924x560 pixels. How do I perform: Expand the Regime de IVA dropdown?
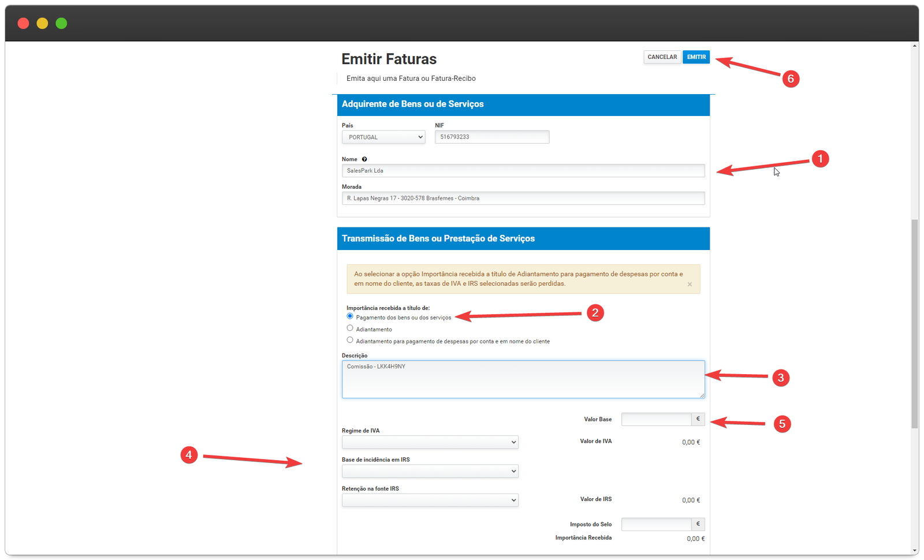[x=430, y=442]
